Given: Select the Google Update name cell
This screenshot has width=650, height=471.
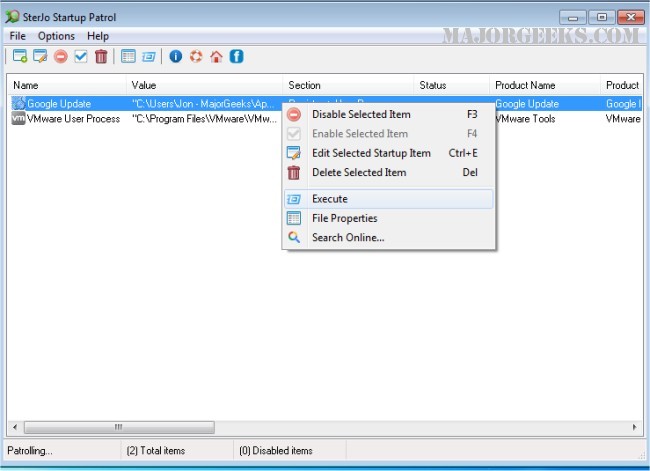Looking at the screenshot, I should [x=59, y=104].
